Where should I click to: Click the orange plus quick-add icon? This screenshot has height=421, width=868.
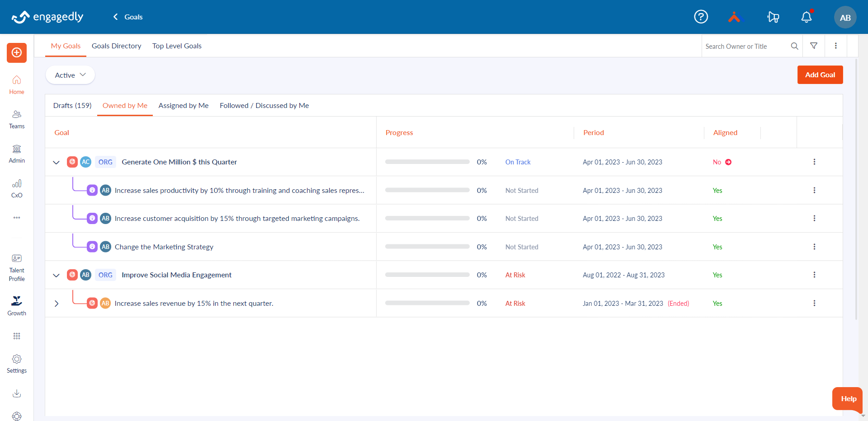[x=17, y=53]
